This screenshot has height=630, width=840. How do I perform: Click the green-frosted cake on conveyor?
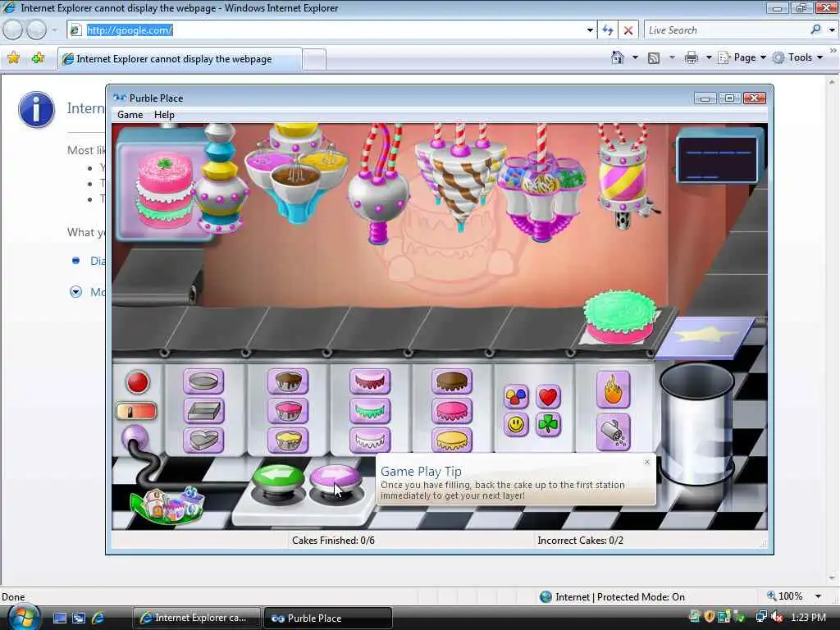click(621, 317)
